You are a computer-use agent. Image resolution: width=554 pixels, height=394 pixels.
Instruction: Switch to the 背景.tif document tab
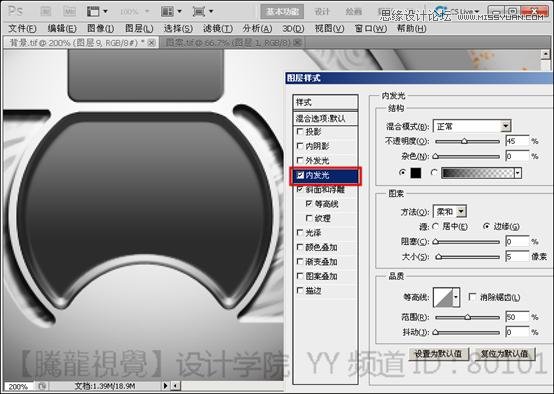80,43
